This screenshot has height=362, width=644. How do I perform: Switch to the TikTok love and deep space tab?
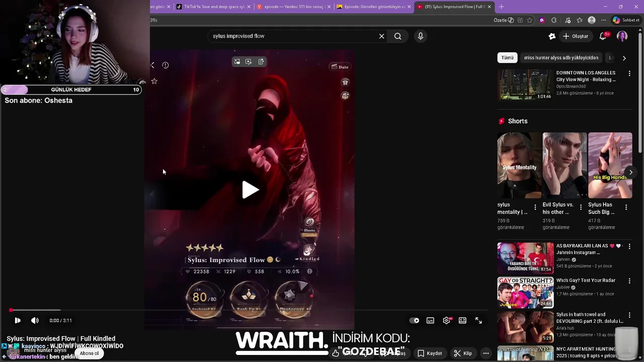214,7
